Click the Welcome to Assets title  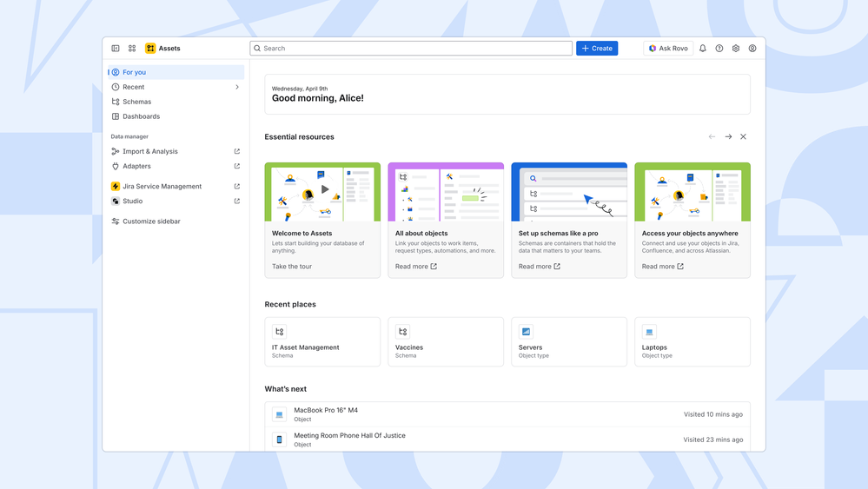[x=301, y=234]
